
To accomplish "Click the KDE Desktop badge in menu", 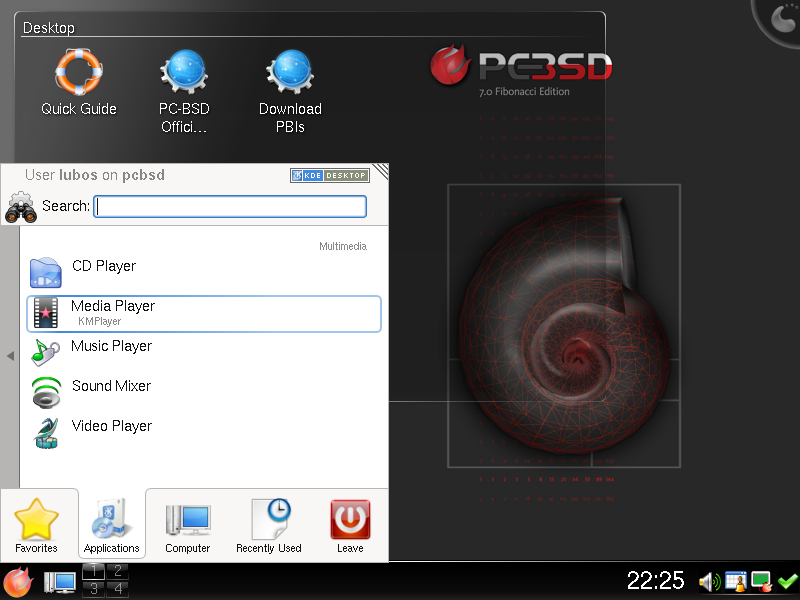I will [330, 176].
